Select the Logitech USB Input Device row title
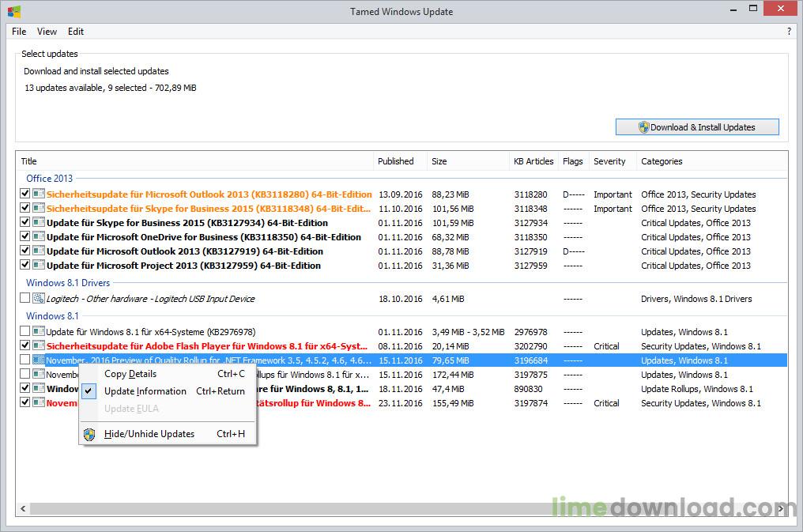 [150, 299]
